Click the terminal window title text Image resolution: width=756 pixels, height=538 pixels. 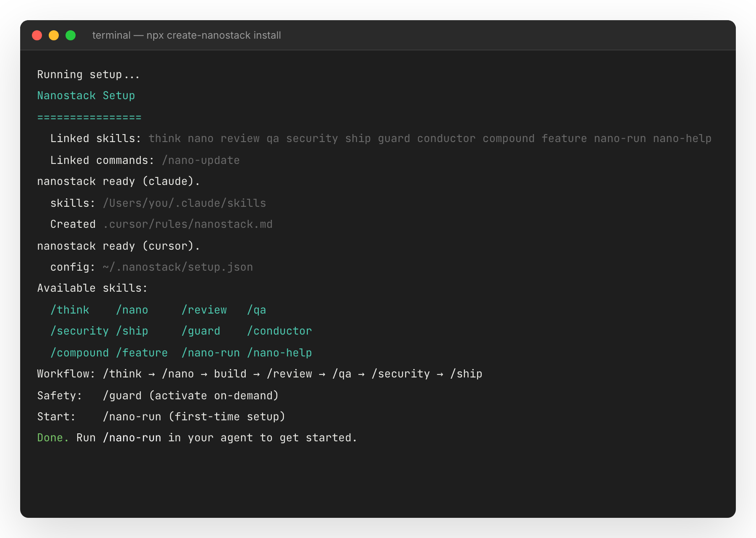point(186,35)
